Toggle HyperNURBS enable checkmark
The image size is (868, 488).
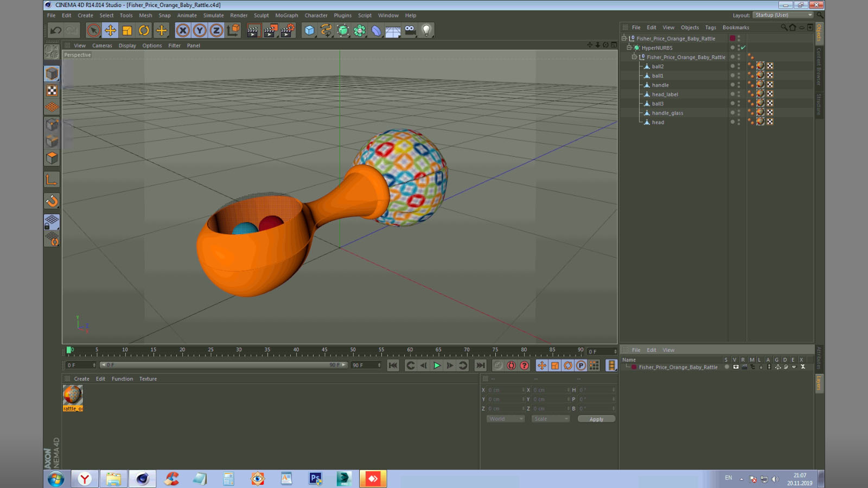tap(743, 48)
